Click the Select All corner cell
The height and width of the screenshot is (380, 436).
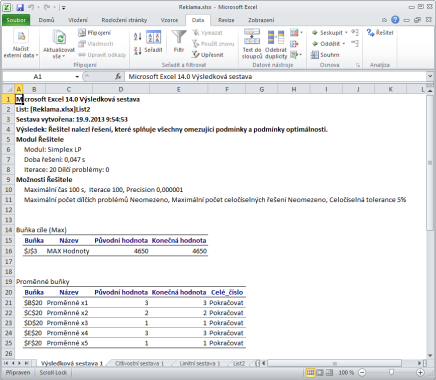pyautogui.click(x=8, y=89)
